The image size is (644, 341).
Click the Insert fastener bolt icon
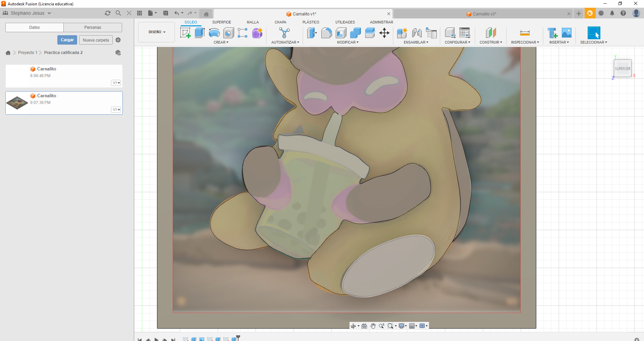(x=552, y=33)
